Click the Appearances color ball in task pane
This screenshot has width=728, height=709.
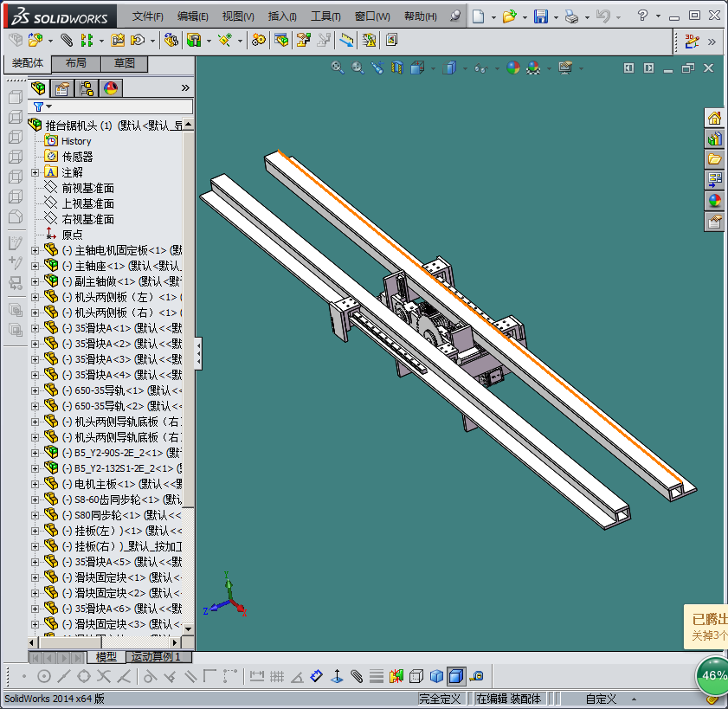715,201
